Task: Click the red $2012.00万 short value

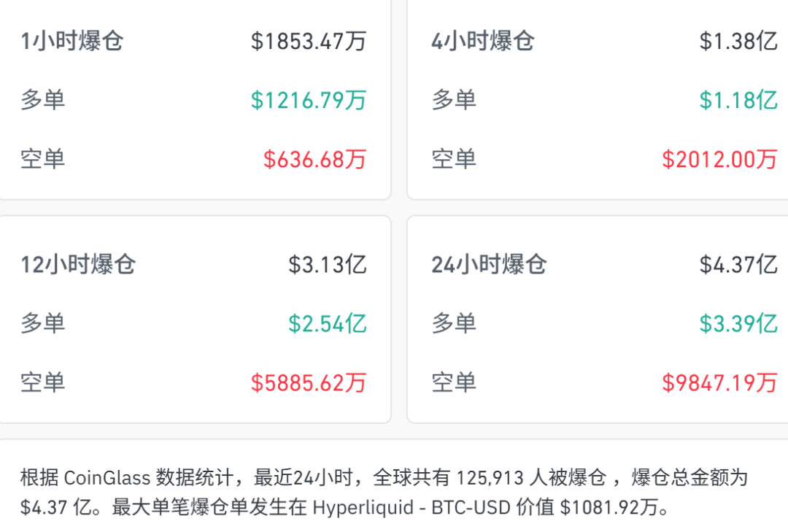Action: point(719,159)
